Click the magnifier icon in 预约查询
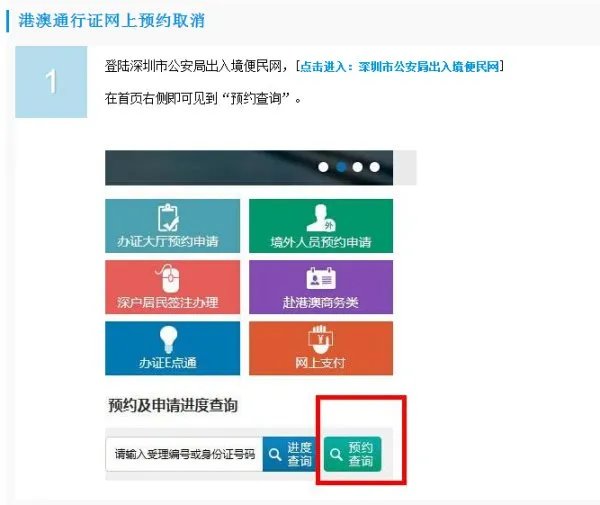Image resolution: width=600 pixels, height=505 pixels. click(336, 454)
